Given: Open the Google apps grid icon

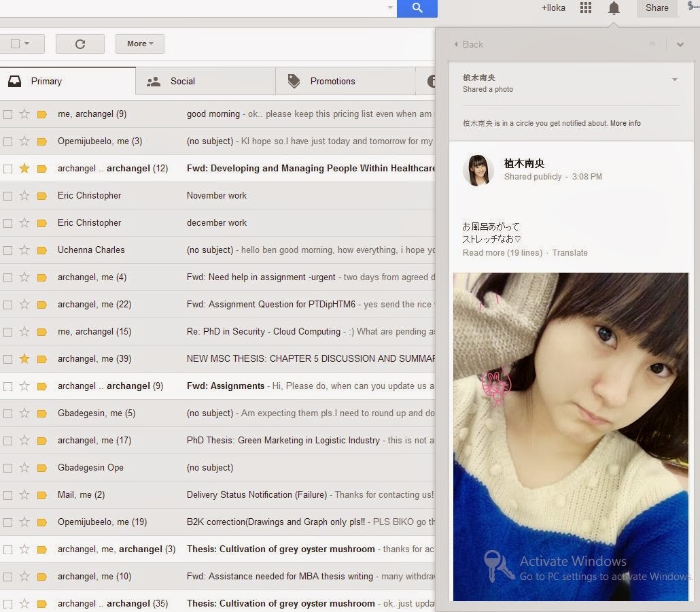Looking at the screenshot, I should (585, 7).
